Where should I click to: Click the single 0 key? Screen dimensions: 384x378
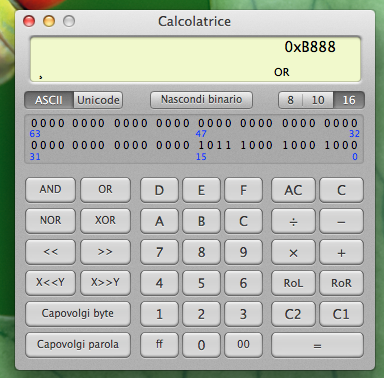point(201,345)
